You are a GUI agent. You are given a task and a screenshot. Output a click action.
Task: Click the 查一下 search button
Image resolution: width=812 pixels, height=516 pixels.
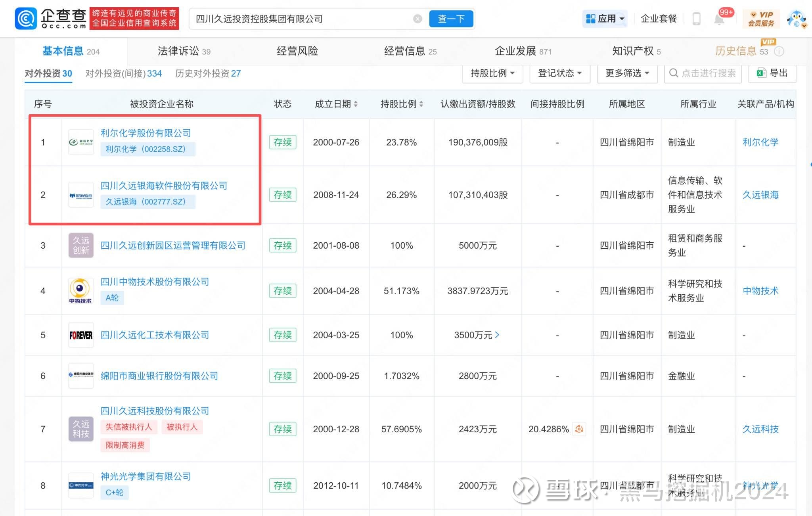pyautogui.click(x=451, y=19)
